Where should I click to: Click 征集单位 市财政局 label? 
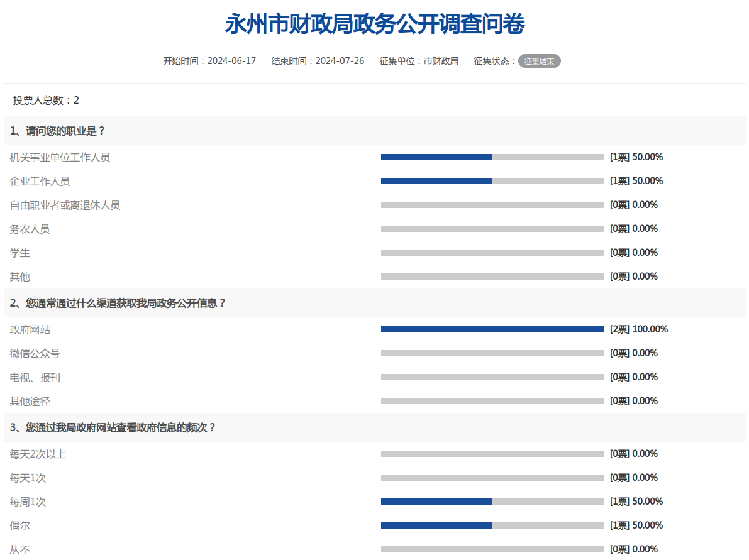point(419,61)
